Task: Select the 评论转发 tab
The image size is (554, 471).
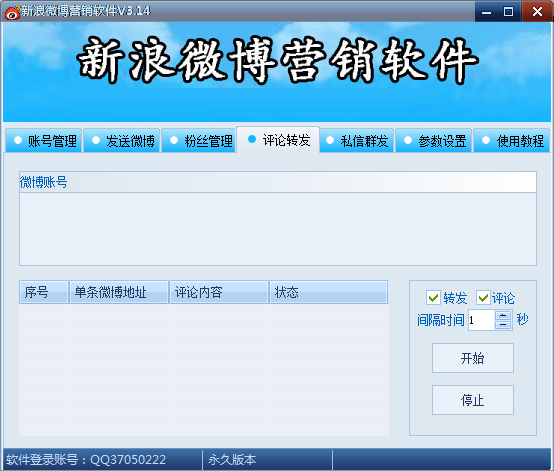Action: coord(278,140)
